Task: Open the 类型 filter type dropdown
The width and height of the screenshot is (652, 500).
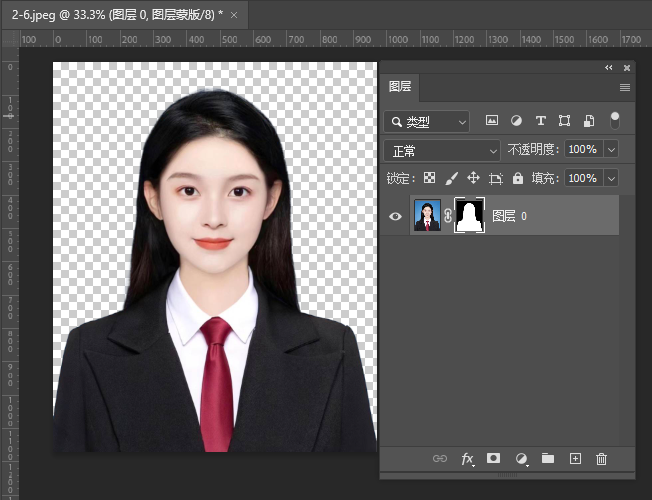Action: pos(427,121)
